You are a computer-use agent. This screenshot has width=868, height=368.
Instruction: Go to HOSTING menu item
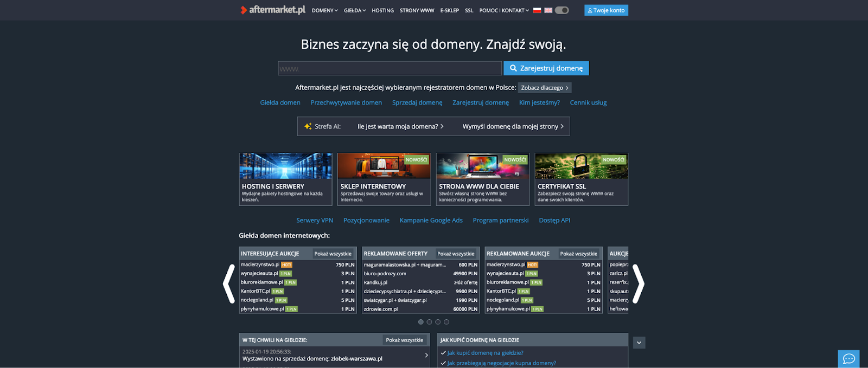[383, 10]
